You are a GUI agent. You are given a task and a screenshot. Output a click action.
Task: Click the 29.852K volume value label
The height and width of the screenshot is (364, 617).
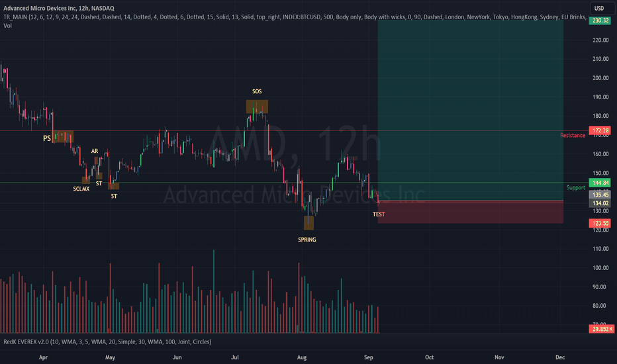pos(602,329)
